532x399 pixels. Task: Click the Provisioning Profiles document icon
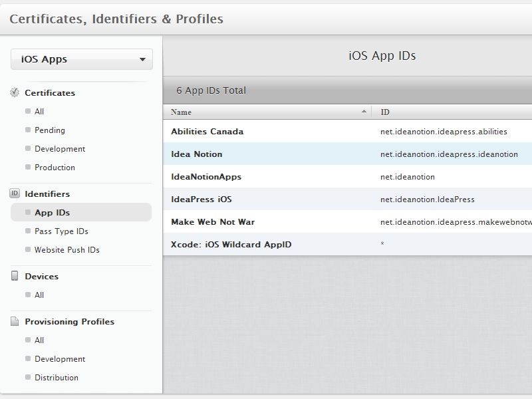point(15,321)
